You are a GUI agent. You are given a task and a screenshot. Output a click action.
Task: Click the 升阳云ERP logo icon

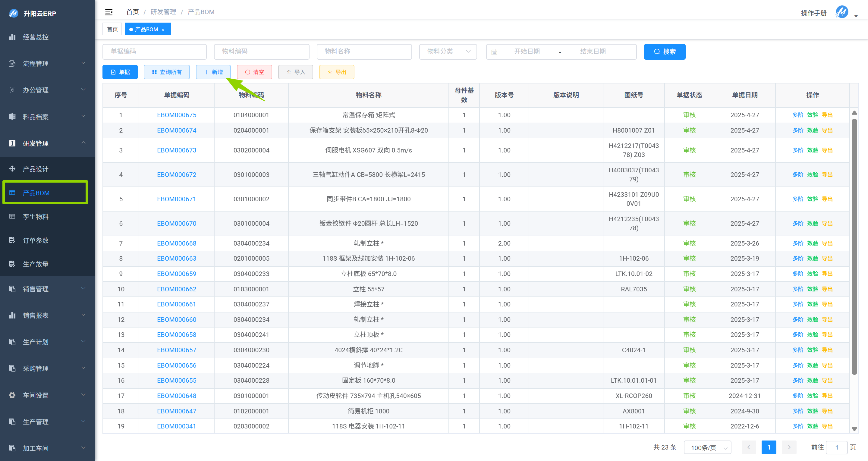click(14, 14)
